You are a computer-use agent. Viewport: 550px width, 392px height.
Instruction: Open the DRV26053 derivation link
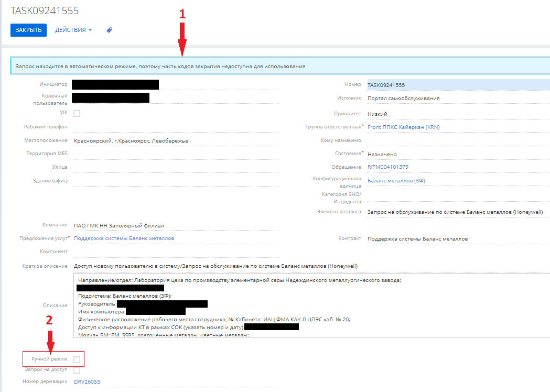[87, 382]
